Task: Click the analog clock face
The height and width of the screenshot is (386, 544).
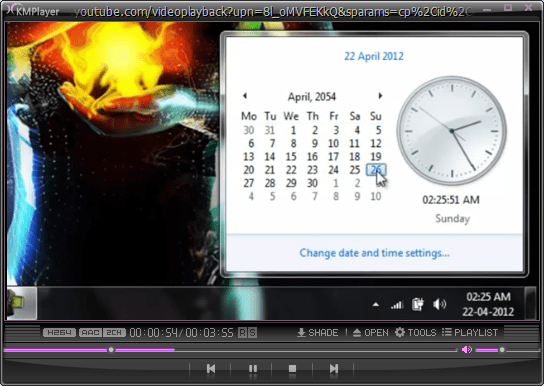Action: pyautogui.click(x=452, y=131)
